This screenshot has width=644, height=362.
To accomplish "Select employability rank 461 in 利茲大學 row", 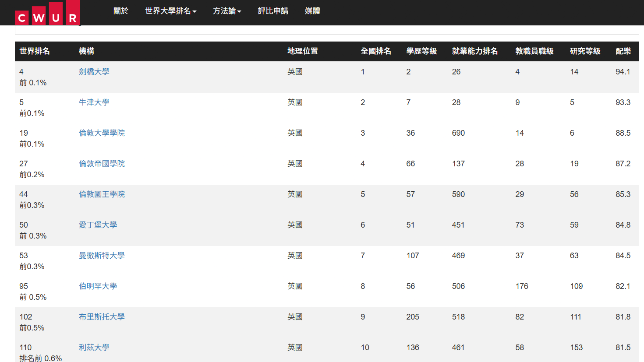I will tap(458, 348).
